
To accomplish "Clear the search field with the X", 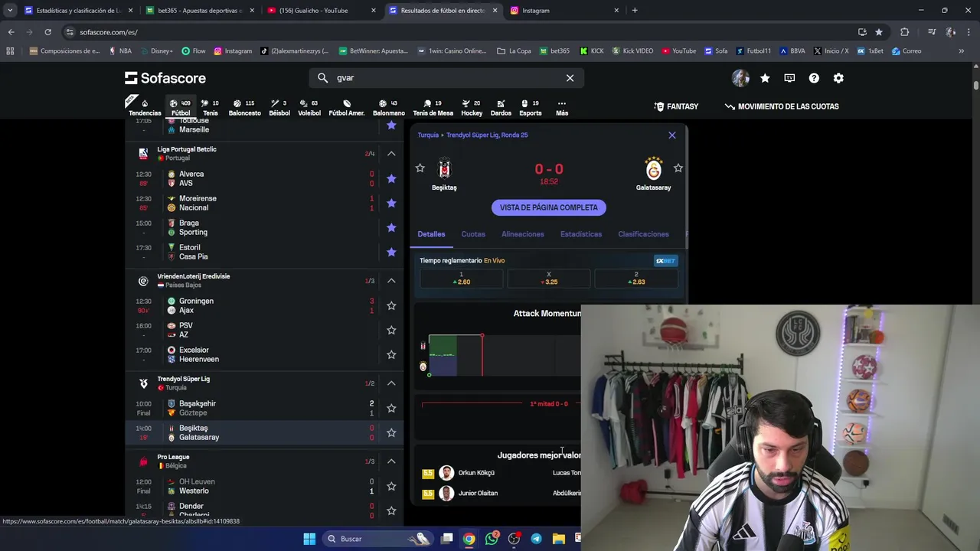I will (570, 78).
